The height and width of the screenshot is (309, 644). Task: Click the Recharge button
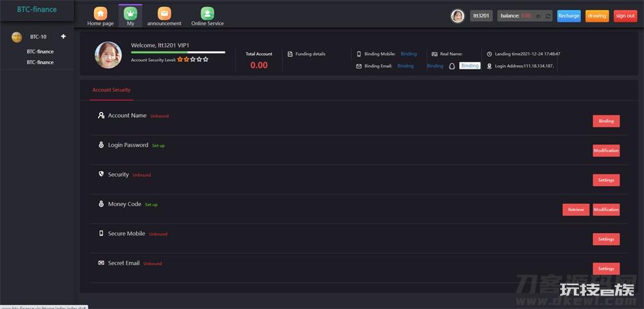point(569,16)
